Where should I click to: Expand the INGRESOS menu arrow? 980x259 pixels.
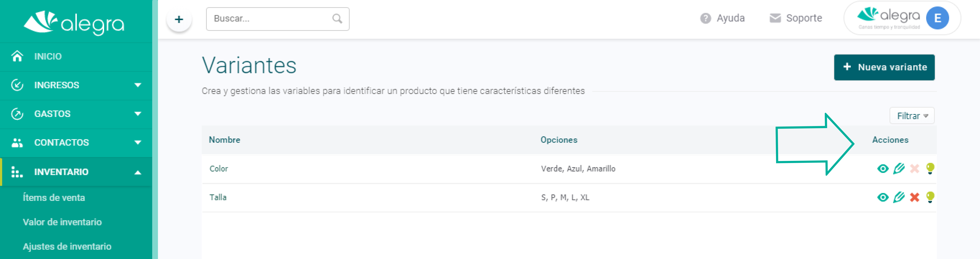click(138, 85)
